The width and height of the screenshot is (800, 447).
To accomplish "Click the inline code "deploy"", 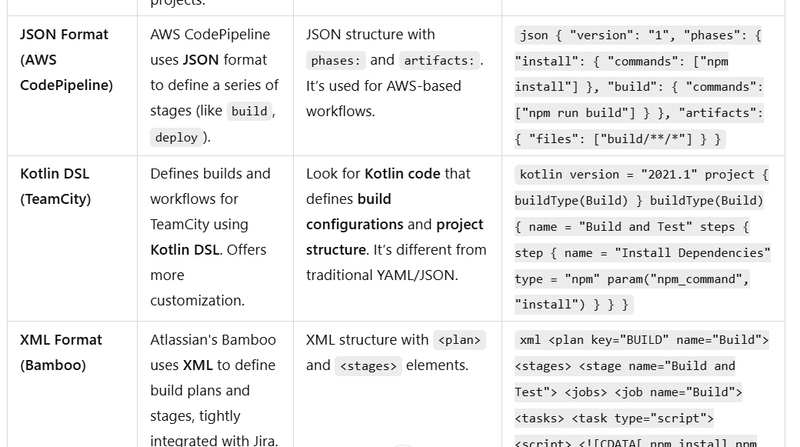I will point(176,137).
